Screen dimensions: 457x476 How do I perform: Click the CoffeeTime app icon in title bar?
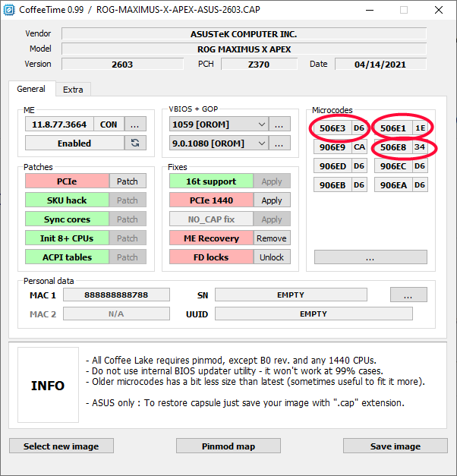pos(9,10)
